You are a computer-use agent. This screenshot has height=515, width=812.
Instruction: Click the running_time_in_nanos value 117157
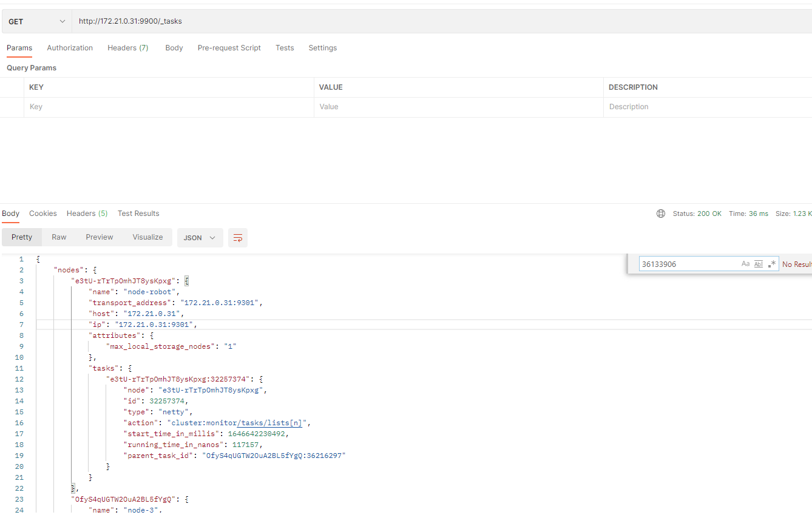tap(247, 445)
